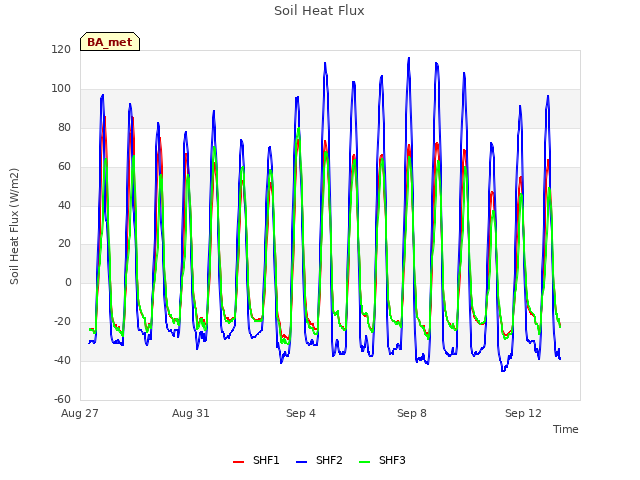Click the Aug 27 x-axis label

pos(80,413)
